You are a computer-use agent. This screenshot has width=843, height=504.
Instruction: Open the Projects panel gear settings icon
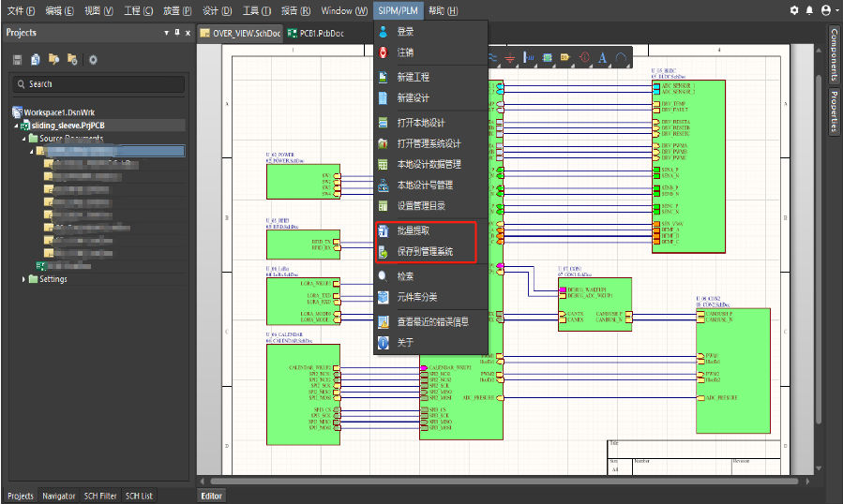tap(93, 60)
